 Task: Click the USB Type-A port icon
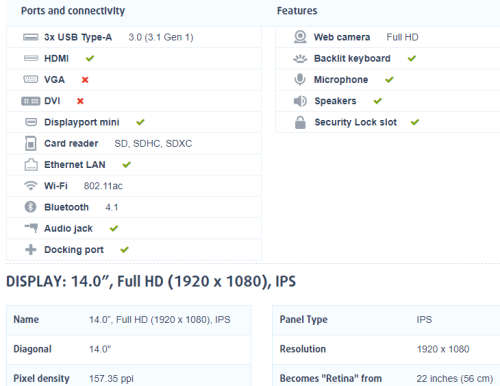pyautogui.click(x=31, y=37)
